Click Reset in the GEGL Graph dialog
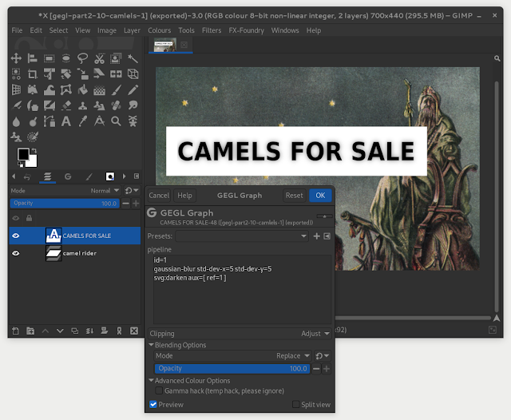This screenshot has height=420, width=511. tap(294, 196)
